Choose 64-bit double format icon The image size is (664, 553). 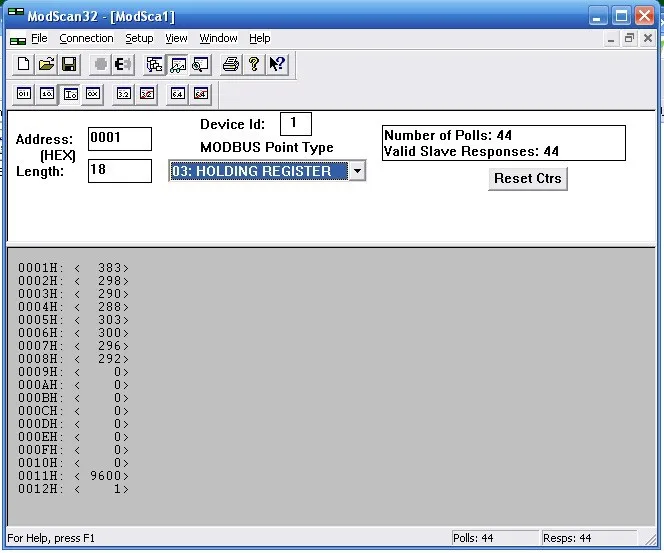click(x=177, y=94)
